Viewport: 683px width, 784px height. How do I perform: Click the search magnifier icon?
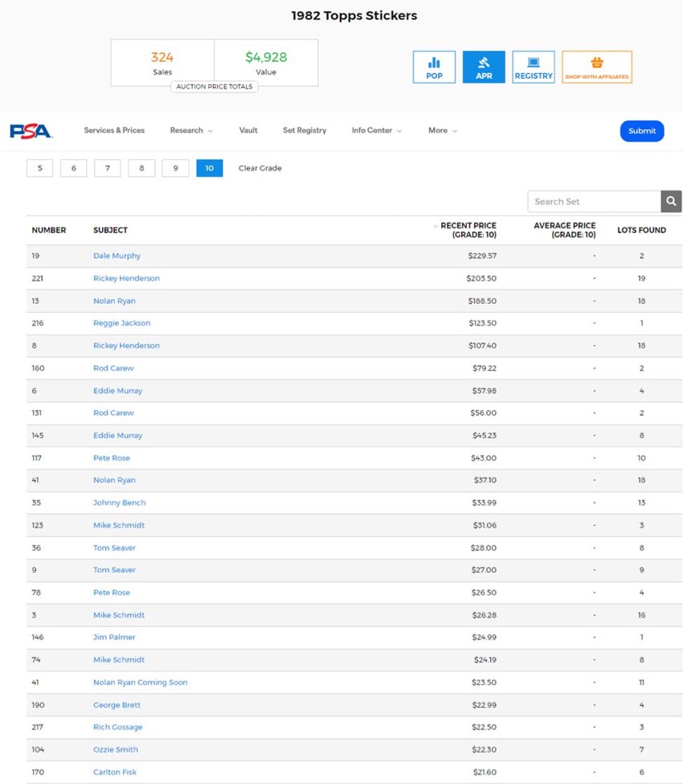[671, 202]
